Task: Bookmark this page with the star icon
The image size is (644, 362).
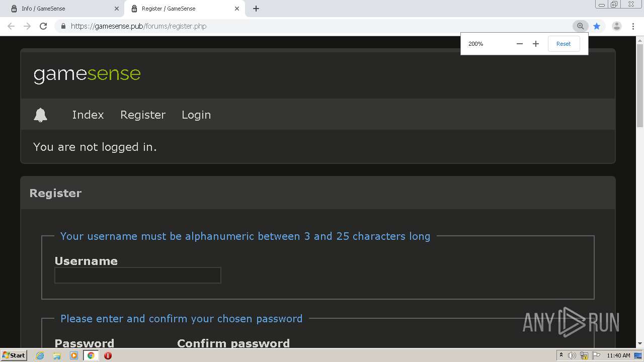Action: (597, 26)
